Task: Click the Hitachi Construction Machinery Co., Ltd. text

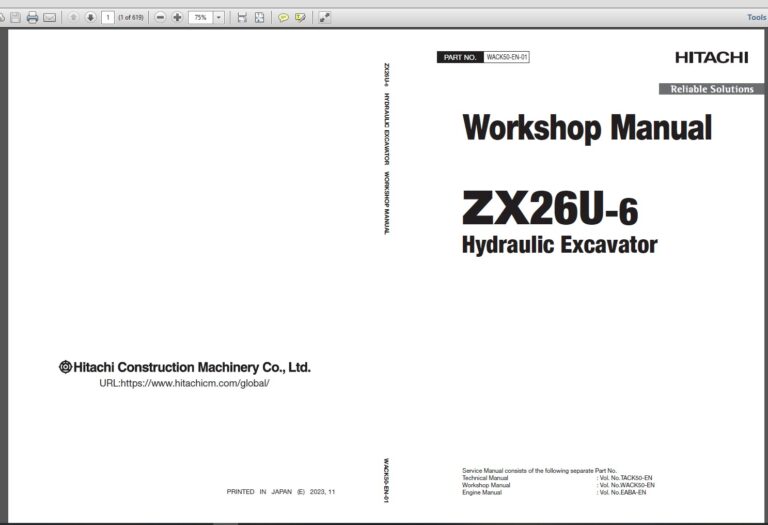Action: pyautogui.click(x=185, y=367)
